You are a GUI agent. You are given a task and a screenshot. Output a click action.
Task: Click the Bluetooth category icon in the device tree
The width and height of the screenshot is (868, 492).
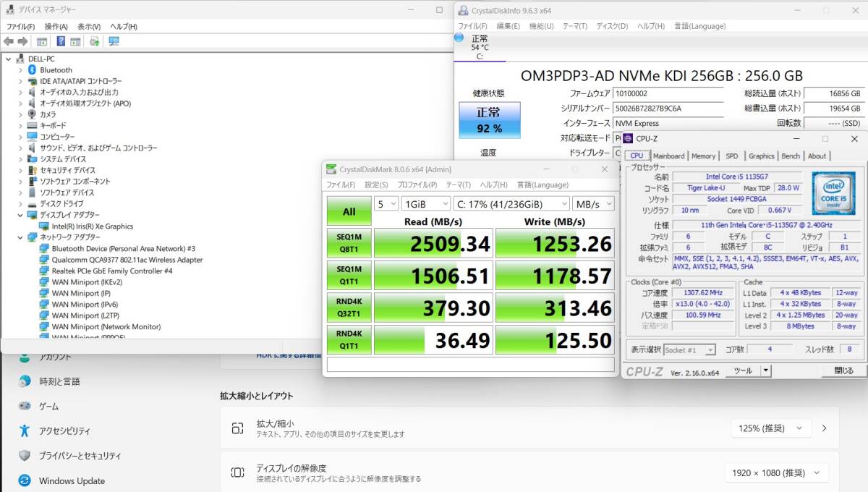click(x=32, y=70)
